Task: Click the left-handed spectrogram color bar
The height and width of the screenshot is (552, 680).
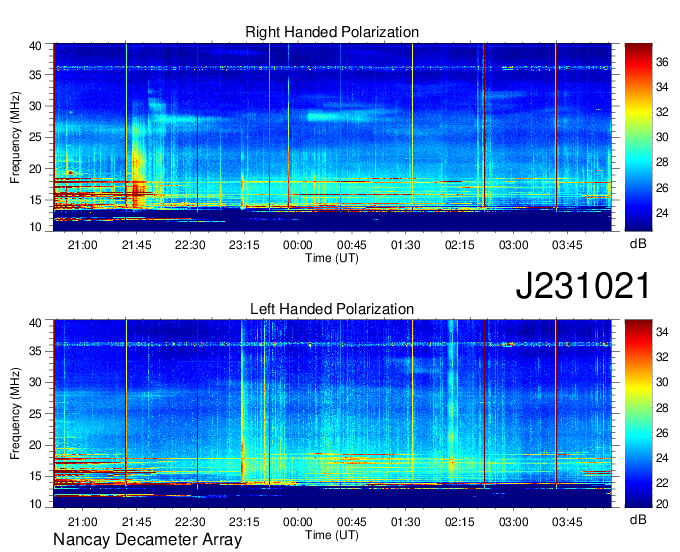Action: tap(638, 414)
